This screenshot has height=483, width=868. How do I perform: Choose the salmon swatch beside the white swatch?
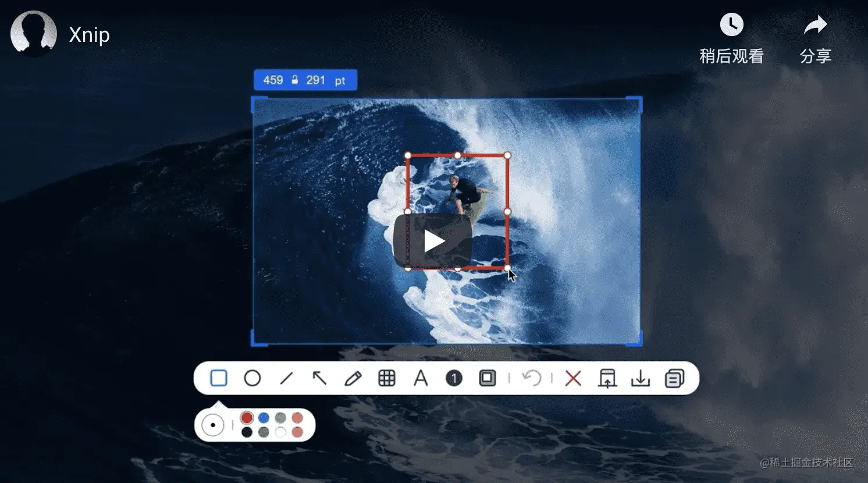pyautogui.click(x=297, y=432)
